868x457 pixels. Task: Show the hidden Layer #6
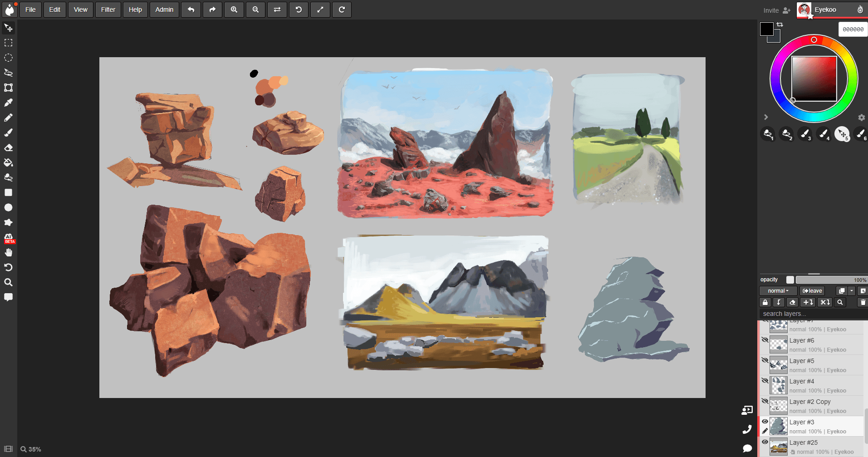[x=765, y=340]
